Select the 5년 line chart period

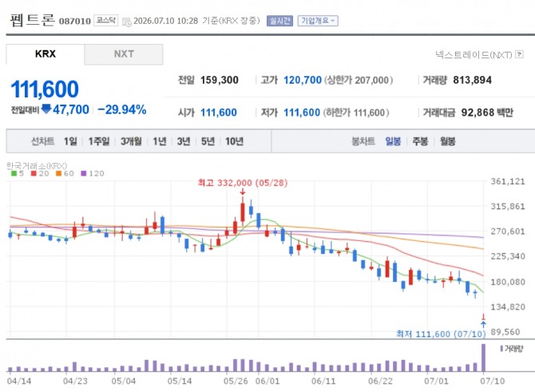point(208,141)
